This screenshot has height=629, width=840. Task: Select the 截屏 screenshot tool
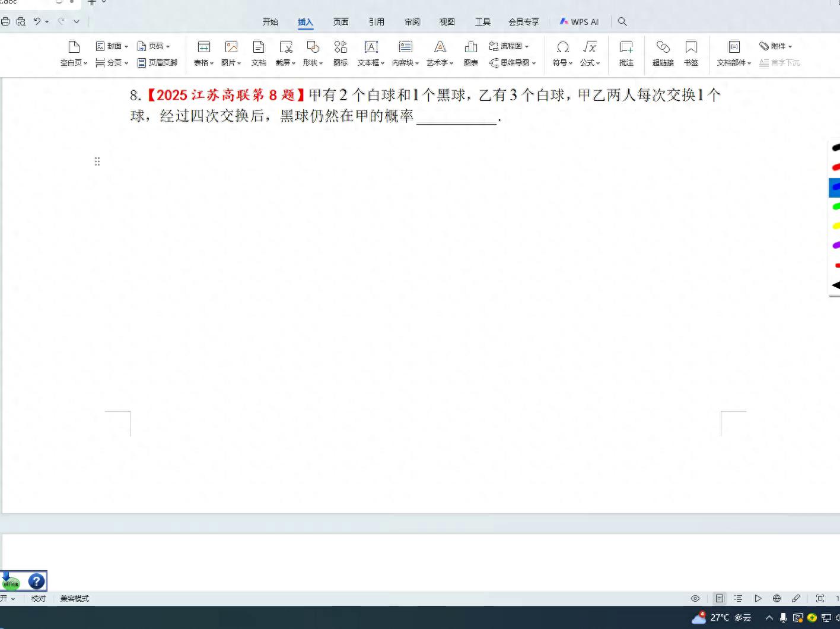[285, 53]
